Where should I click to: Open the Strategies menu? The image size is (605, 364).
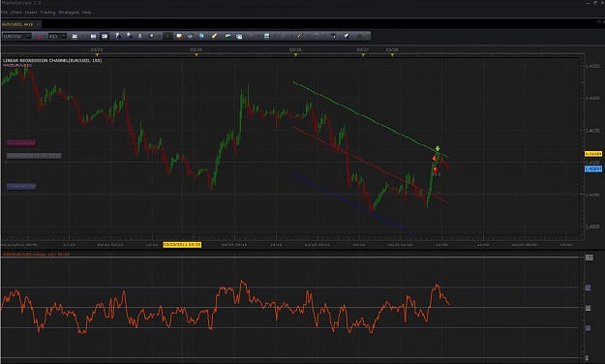(x=69, y=13)
